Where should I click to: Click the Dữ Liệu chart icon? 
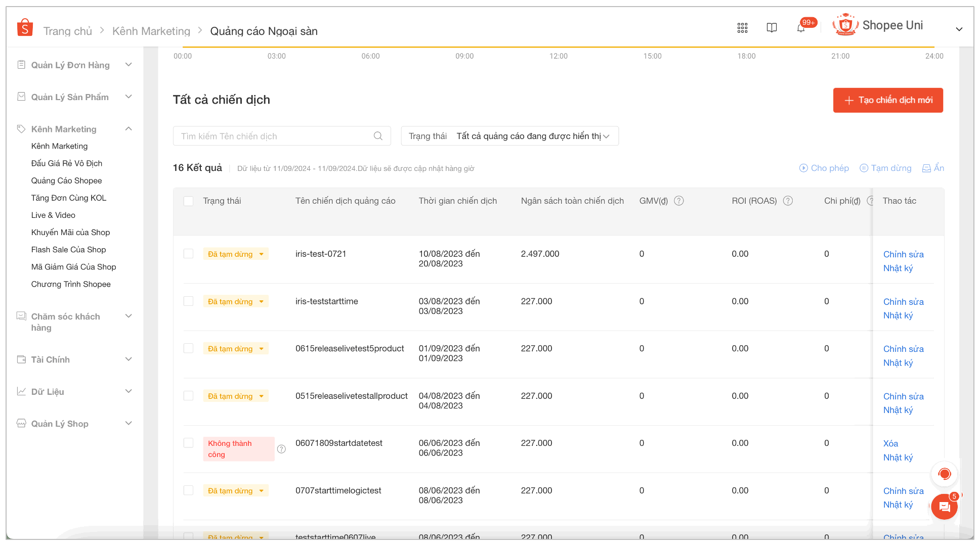coord(21,391)
